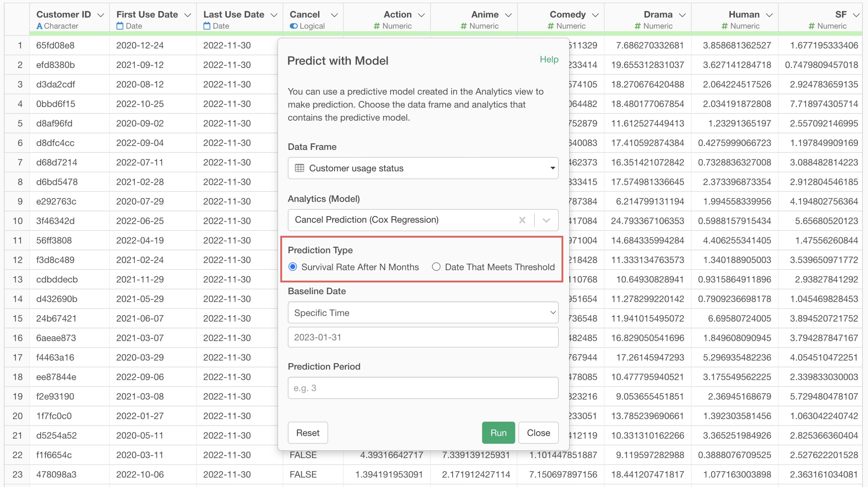The height and width of the screenshot is (487, 868).
Task: Open the Help link in dialog
Action: [549, 59]
